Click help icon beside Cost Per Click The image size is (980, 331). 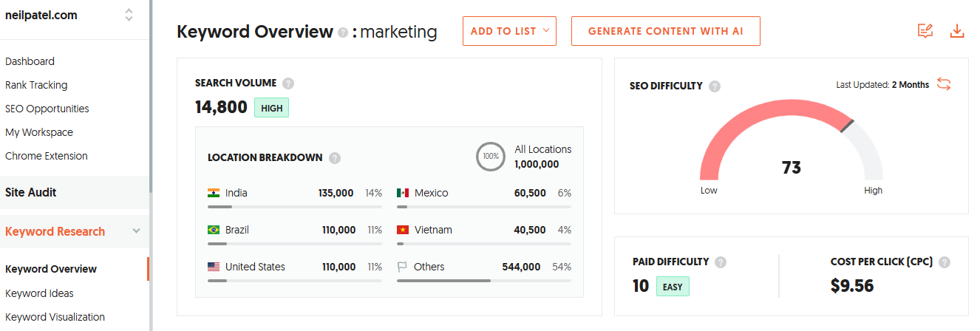[x=945, y=262]
